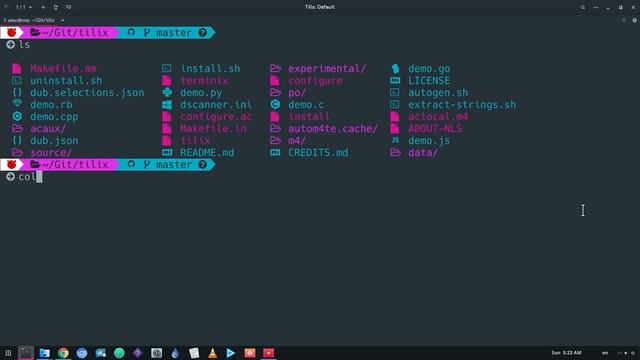Click the terminal pane settings icon
640x360 pixels.
click(634, 20)
